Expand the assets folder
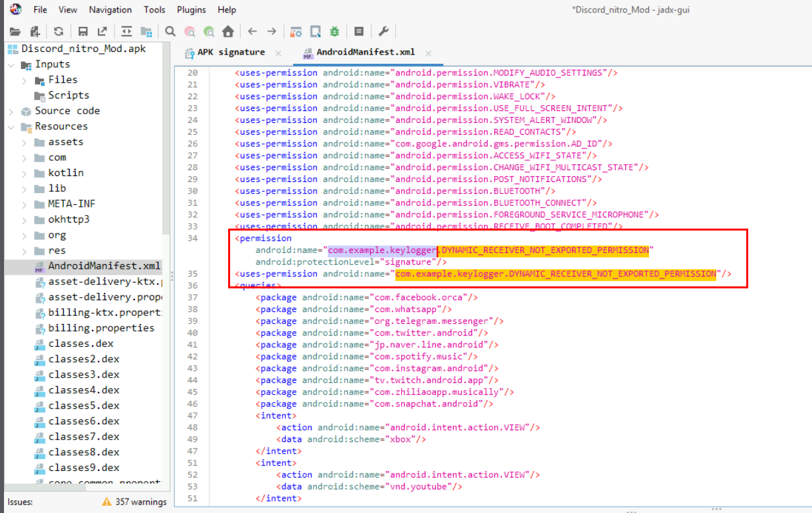Screen dimensions: 812x513 [x=24, y=142]
